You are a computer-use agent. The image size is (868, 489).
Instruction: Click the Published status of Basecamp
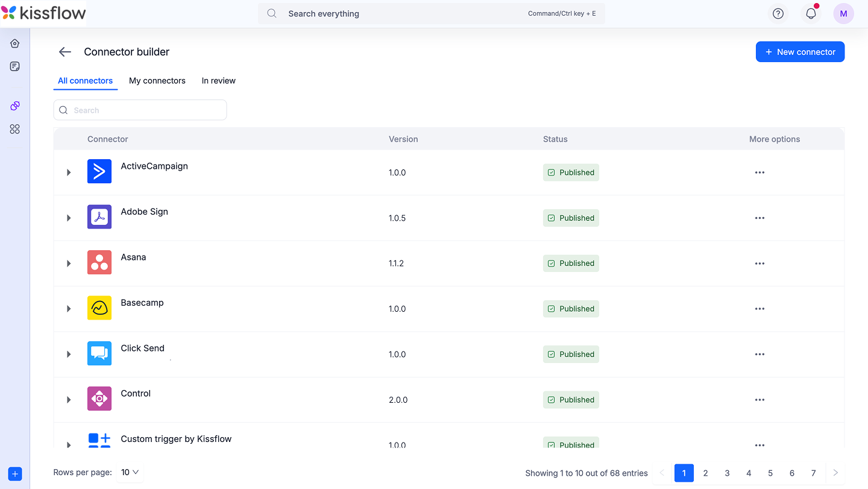pyautogui.click(x=571, y=309)
